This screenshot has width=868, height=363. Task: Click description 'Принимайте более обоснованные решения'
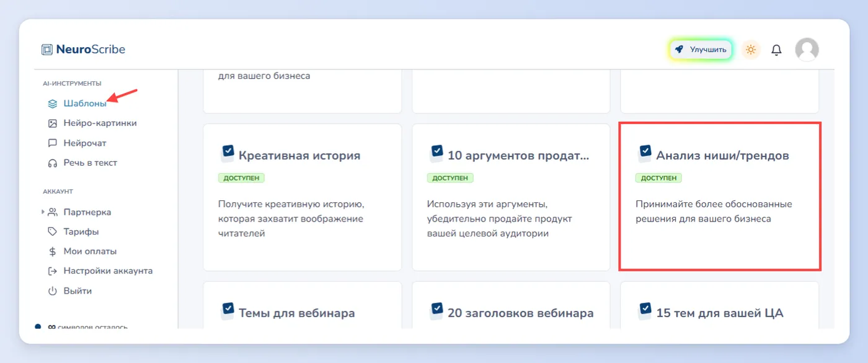pyautogui.click(x=714, y=212)
